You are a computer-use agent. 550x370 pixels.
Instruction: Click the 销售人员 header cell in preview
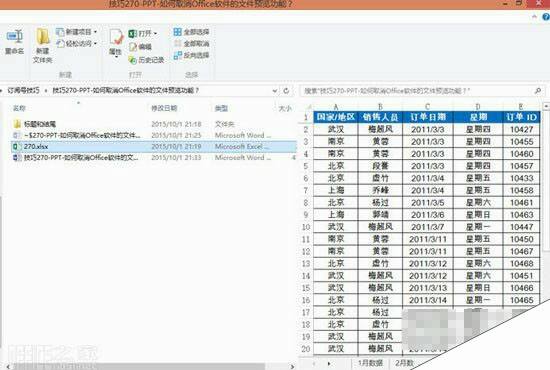(x=380, y=117)
